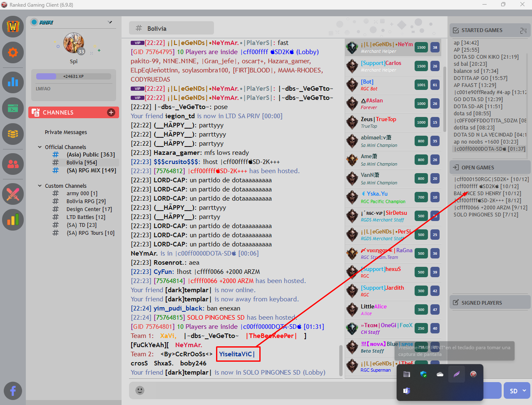Screen dimensions: 532x405
Task: Open the colored ranking bars icon
Action: tap(13, 220)
